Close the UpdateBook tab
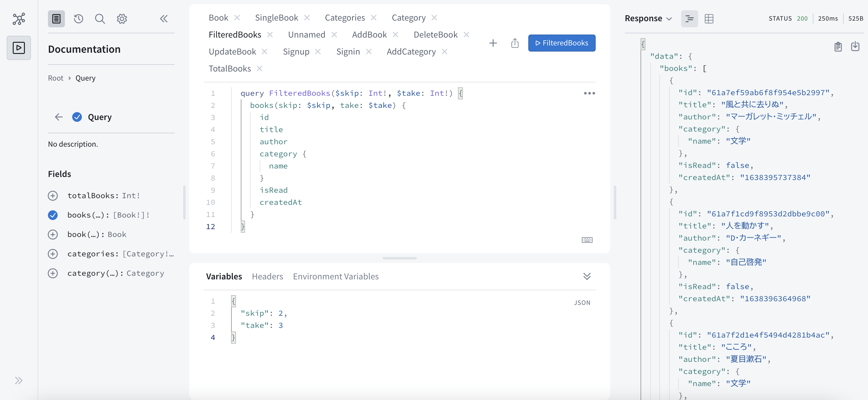Image resolution: width=868 pixels, height=400 pixels. pos(264,52)
